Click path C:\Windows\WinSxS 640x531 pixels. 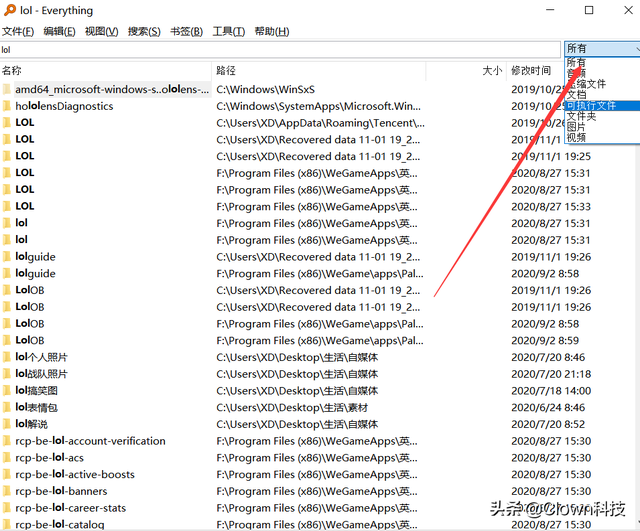tap(266, 89)
